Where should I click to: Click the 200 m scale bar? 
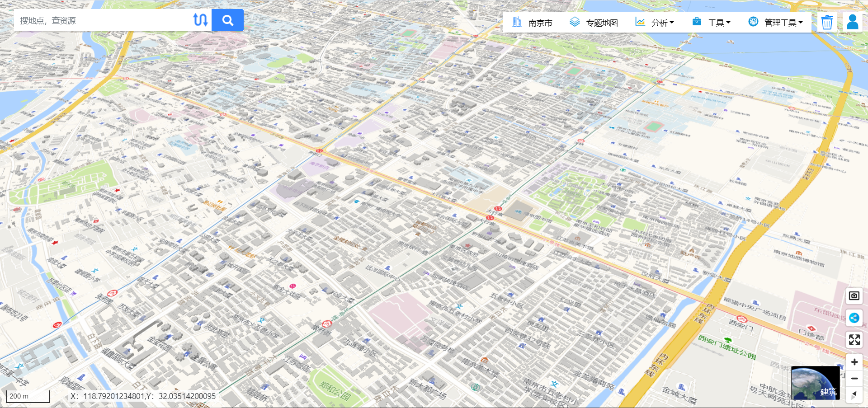point(28,396)
